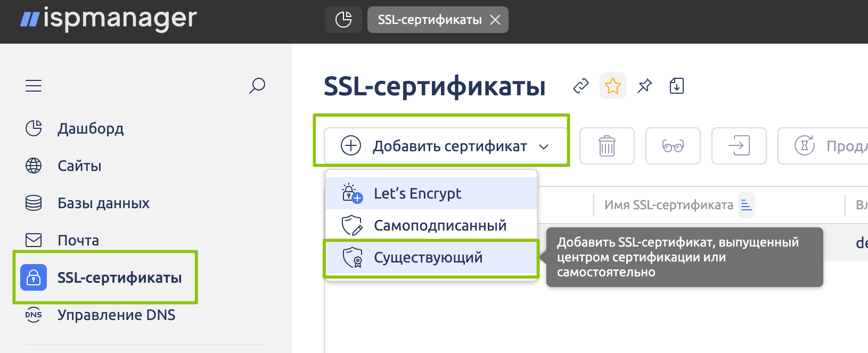Click the download document icon
Screen dimensions: 868x353
click(x=676, y=86)
